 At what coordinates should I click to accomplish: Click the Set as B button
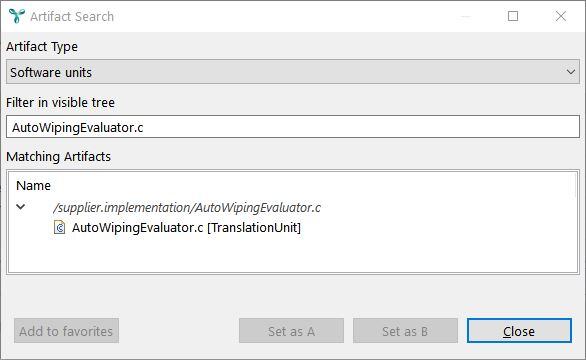[x=405, y=331]
